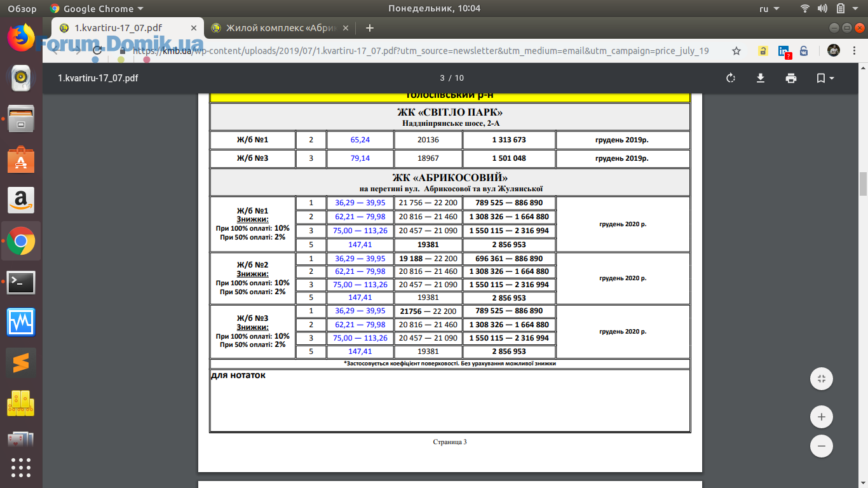Click the area value 65,24
Viewport: 868px width, 488px height.
pyautogui.click(x=360, y=140)
